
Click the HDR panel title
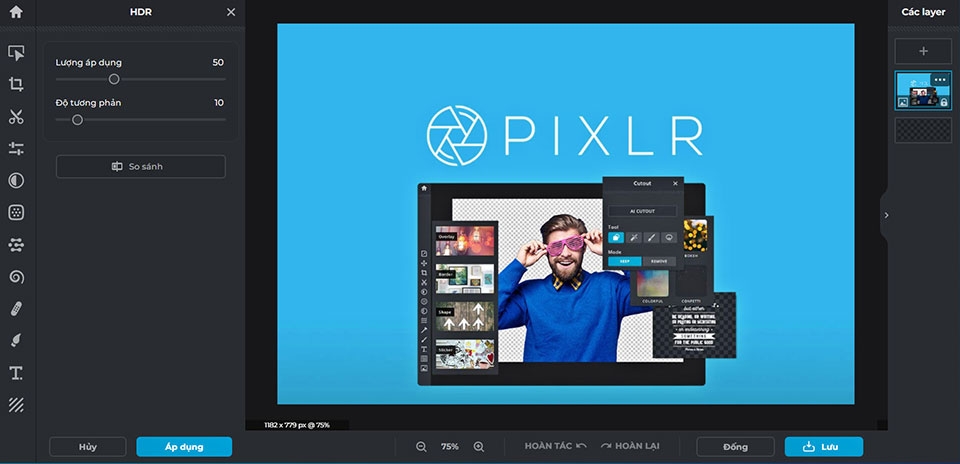(141, 12)
